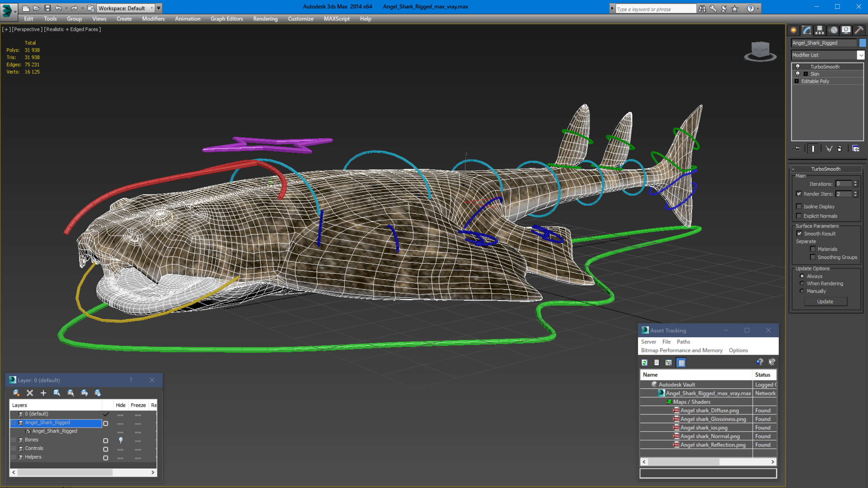
Task: Enable Explicit Normals checkbox
Action: [x=799, y=216]
